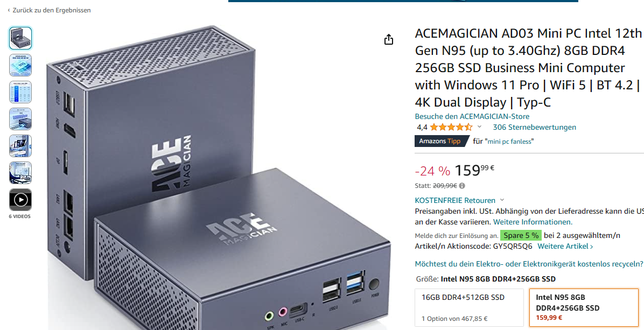Expand KOSTENFREIE Retouren details
Image resolution: width=644 pixels, height=330 pixels.
point(460,200)
